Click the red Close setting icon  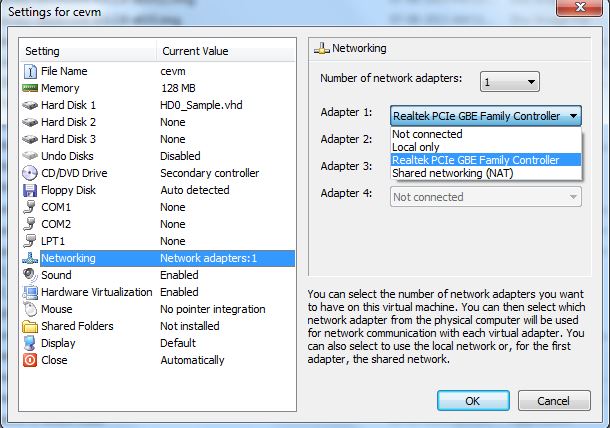[30, 360]
